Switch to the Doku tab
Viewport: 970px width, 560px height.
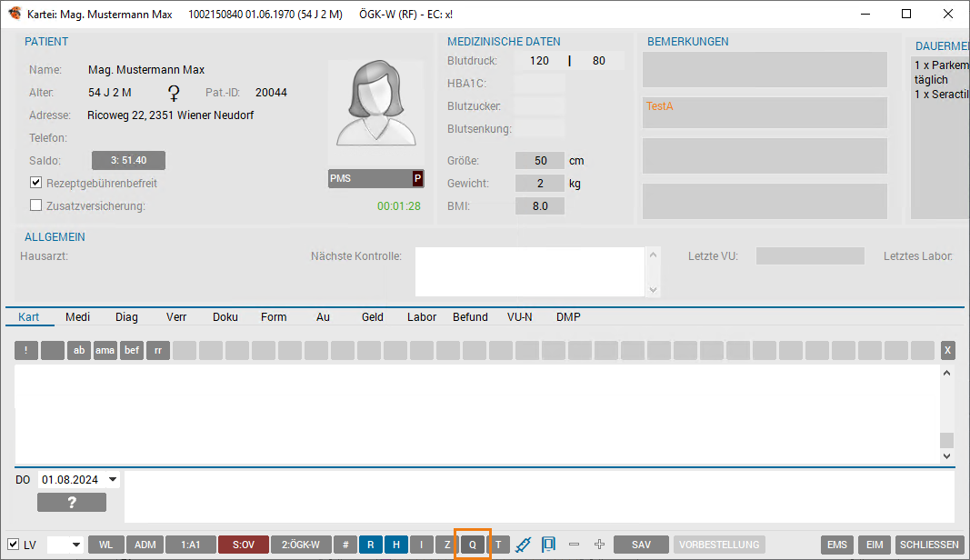(x=225, y=316)
